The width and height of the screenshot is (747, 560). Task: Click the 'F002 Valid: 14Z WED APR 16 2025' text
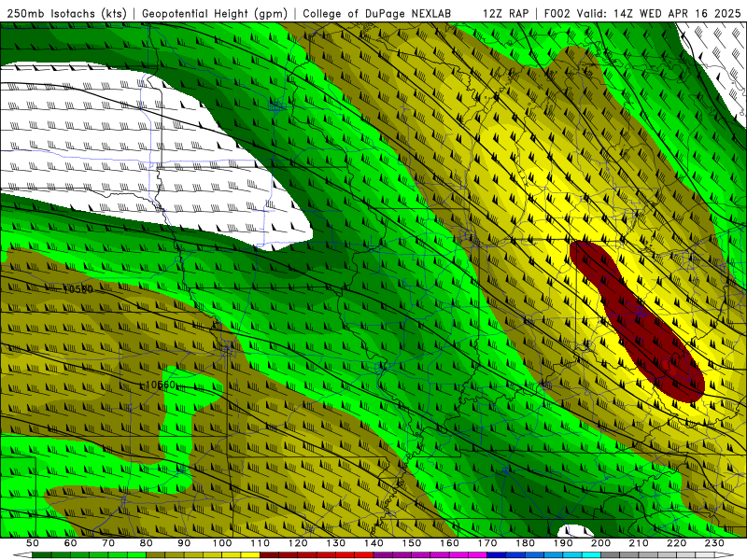[x=642, y=13]
